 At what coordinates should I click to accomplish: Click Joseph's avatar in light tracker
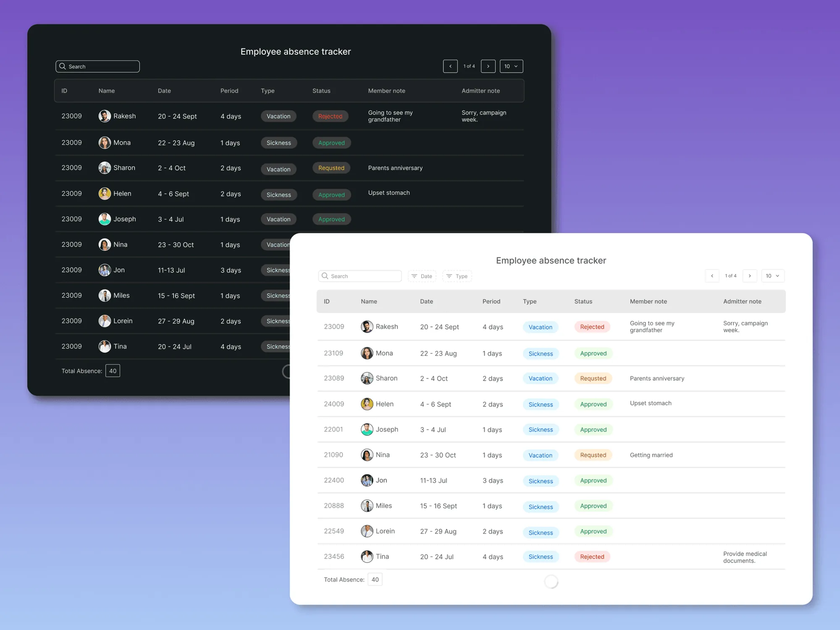(367, 429)
